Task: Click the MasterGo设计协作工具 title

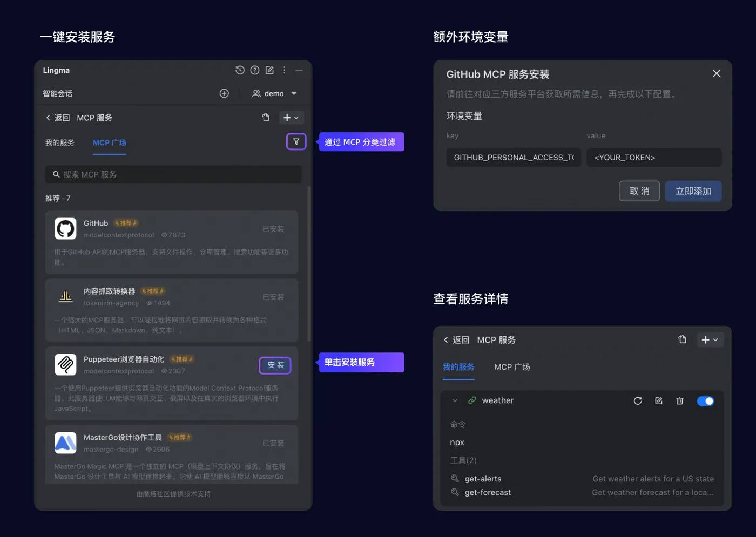Action: 123,437
